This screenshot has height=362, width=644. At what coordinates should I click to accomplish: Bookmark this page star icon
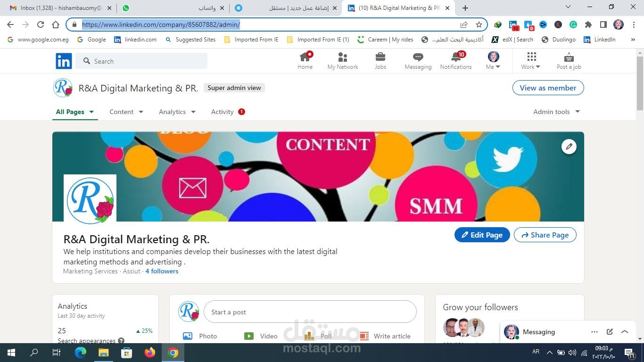[479, 25]
